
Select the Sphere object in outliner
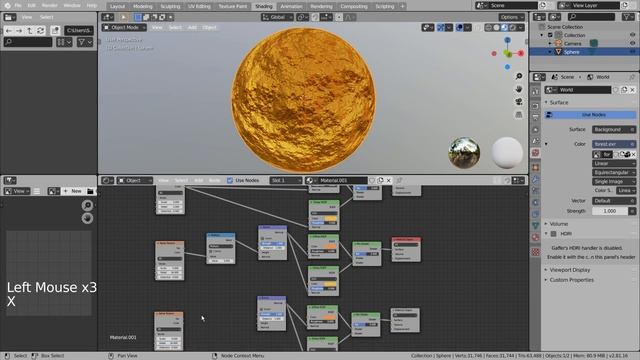click(571, 52)
